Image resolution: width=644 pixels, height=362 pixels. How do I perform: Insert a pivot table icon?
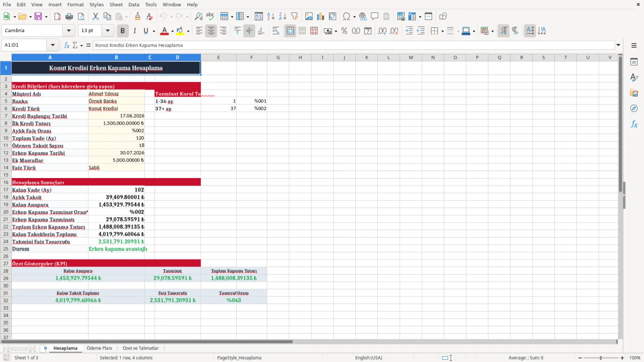click(x=333, y=17)
